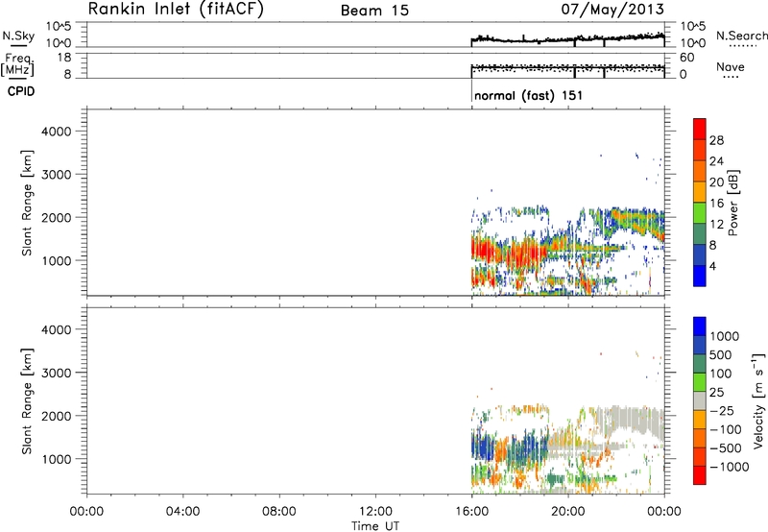Click the CPID label
This screenshot has height=532, width=768.
click(21, 91)
